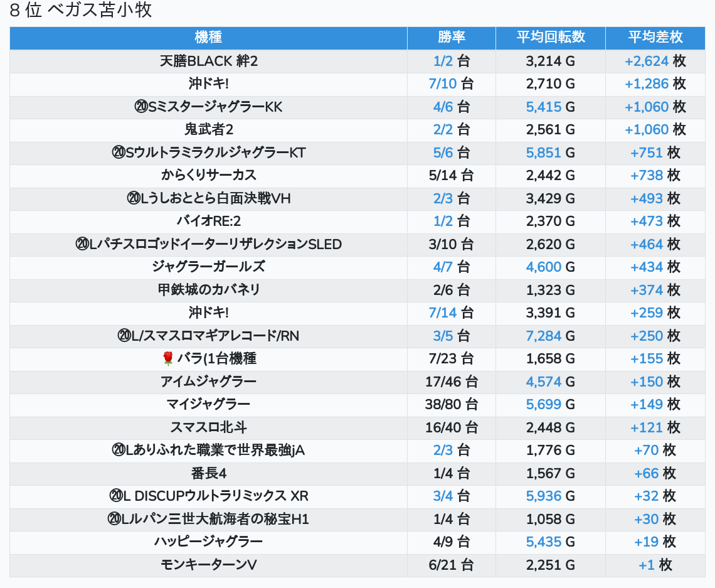
Task: Click the rose icon beside バラ(1台機種
Action: [167, 358]
